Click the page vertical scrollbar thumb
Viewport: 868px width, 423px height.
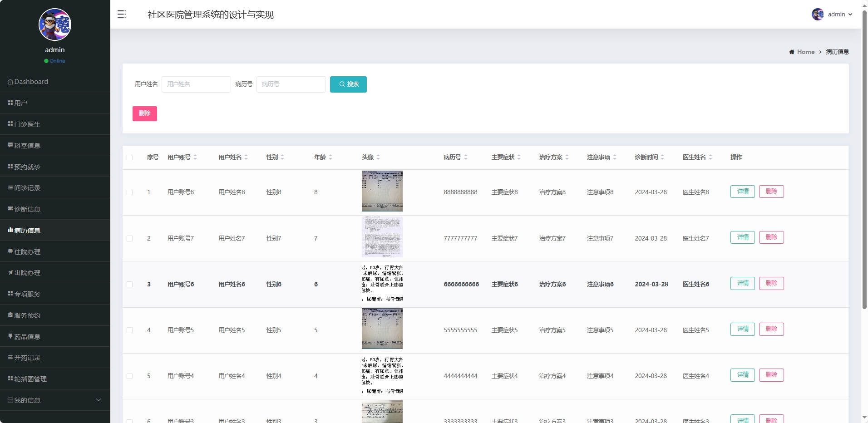[x=864, y=159]
